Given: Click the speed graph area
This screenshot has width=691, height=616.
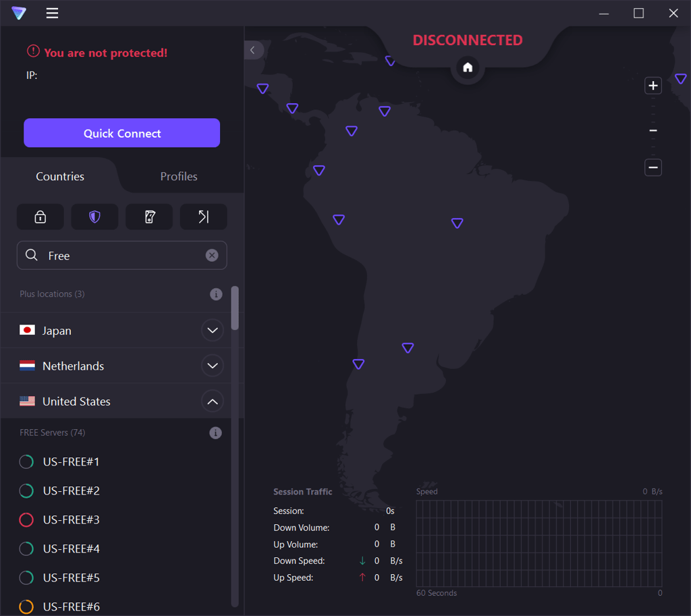Looking at the screenshot, I should (539, 543).
